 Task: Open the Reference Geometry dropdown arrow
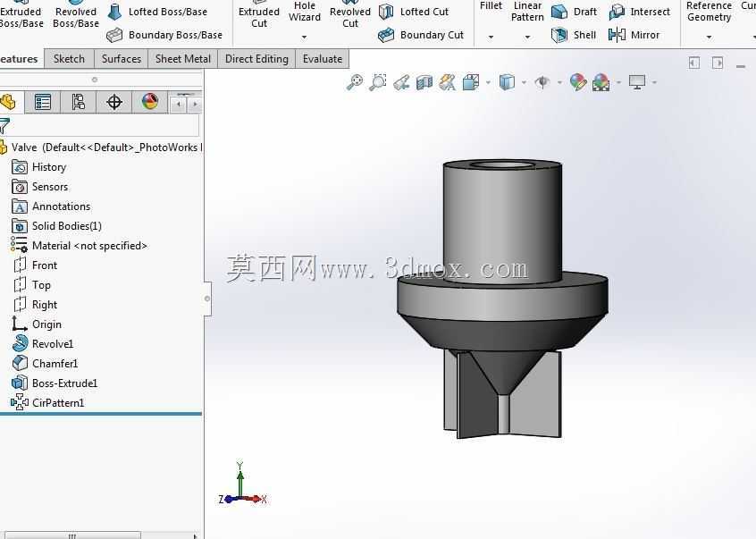(709, 37)
